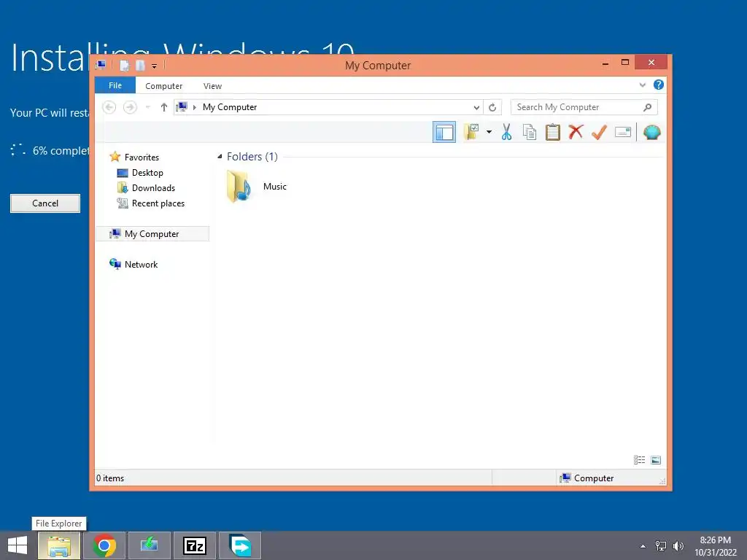Select Favorites in the navigation pane
Image resolution: width=747 pixels, height=560 pixels.
pos(142,157)
